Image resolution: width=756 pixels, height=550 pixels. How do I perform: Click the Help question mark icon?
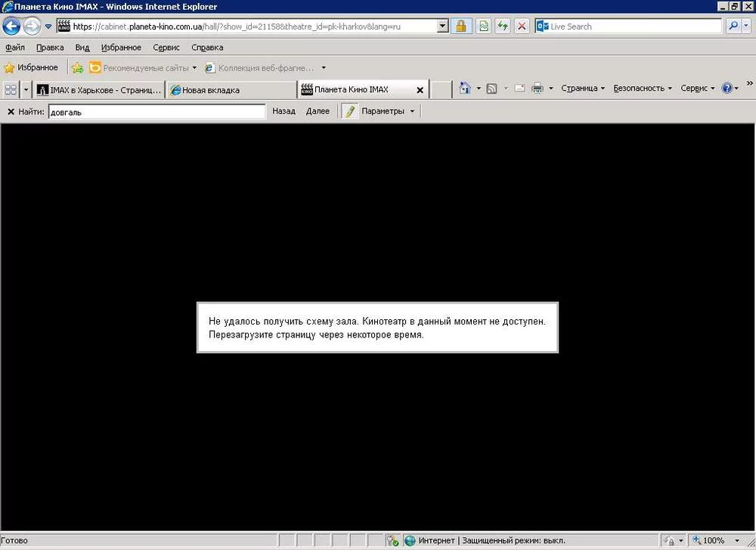[727, 88]
